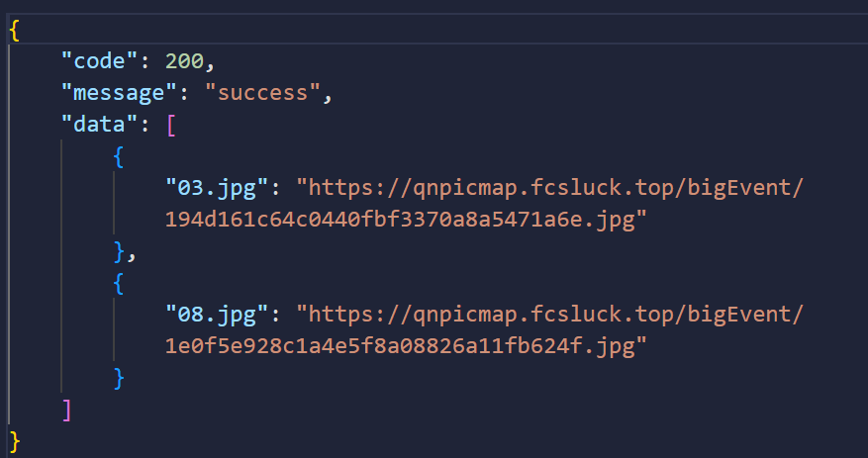Open the 03.jpg qnpicmap.fcsluck.top URL

[555, 188]
